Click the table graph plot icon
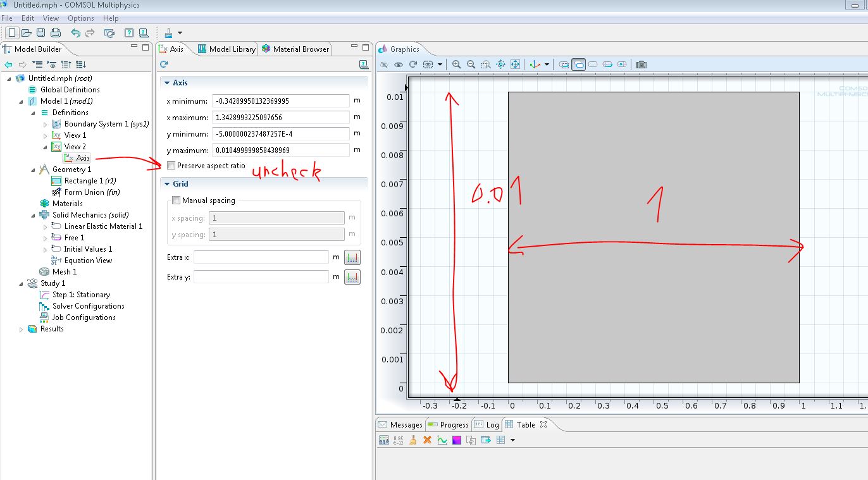This screenshot has height=480, width=868. point(442,440)
